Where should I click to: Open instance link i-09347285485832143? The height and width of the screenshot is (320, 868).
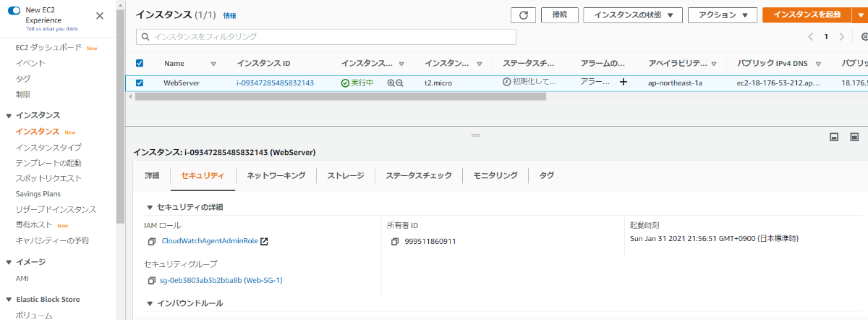(x=275, y=83)
